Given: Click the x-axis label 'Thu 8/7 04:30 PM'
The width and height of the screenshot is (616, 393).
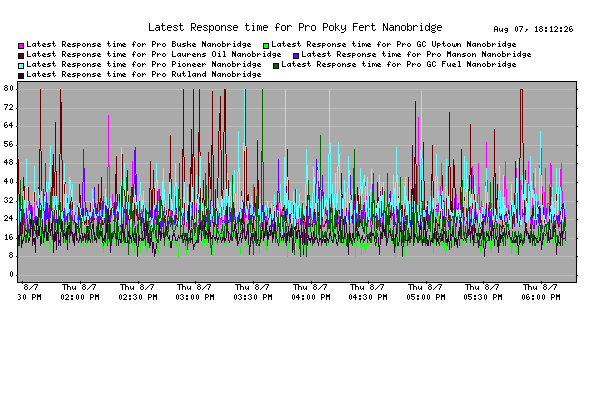Looking at the screenshot, I should coord(368,292).
